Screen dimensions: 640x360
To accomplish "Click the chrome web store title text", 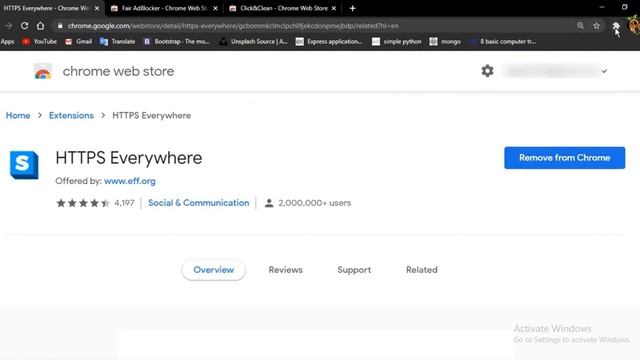I will click(x=118, y=71).
